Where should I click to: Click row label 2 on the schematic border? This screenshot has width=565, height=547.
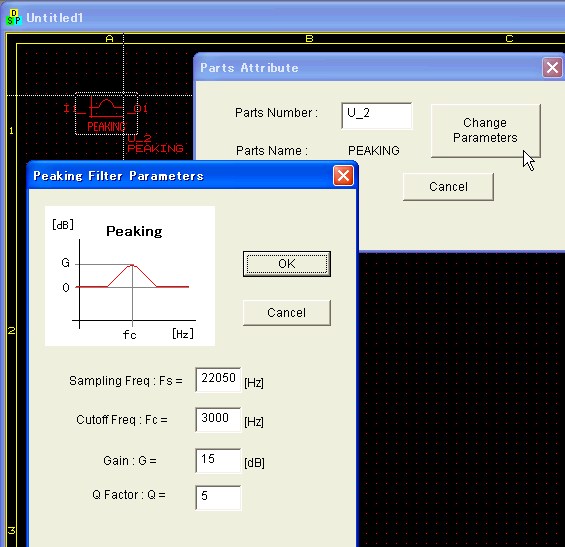(12, 330)
